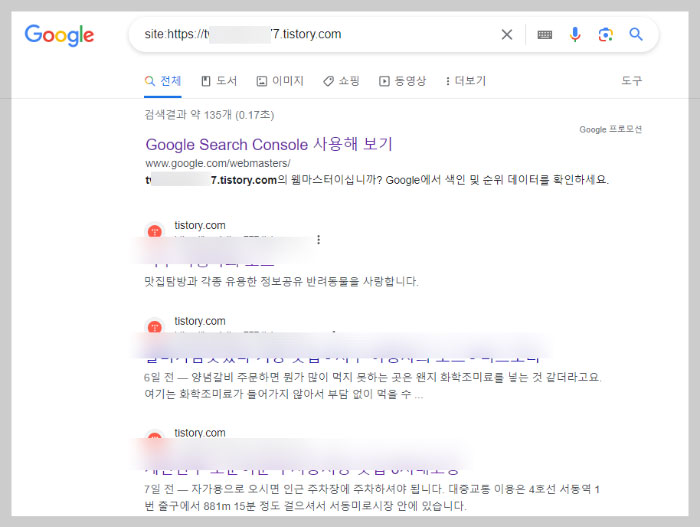This screenshot has width=700, height=527.
Task: Start voice search with microphone icon
Action: point(575,34)
